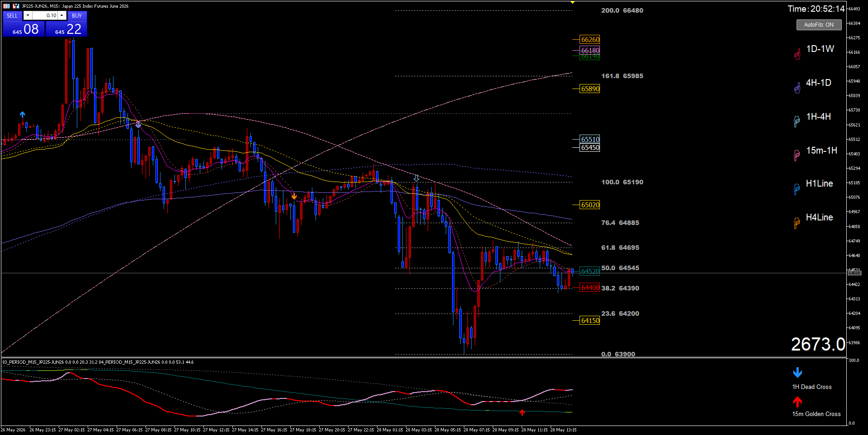Click the blue 1H Dead Cross arrow
The height and width of the screenshot is (435, 868).
pyautogui.click(x=797, y=373)
